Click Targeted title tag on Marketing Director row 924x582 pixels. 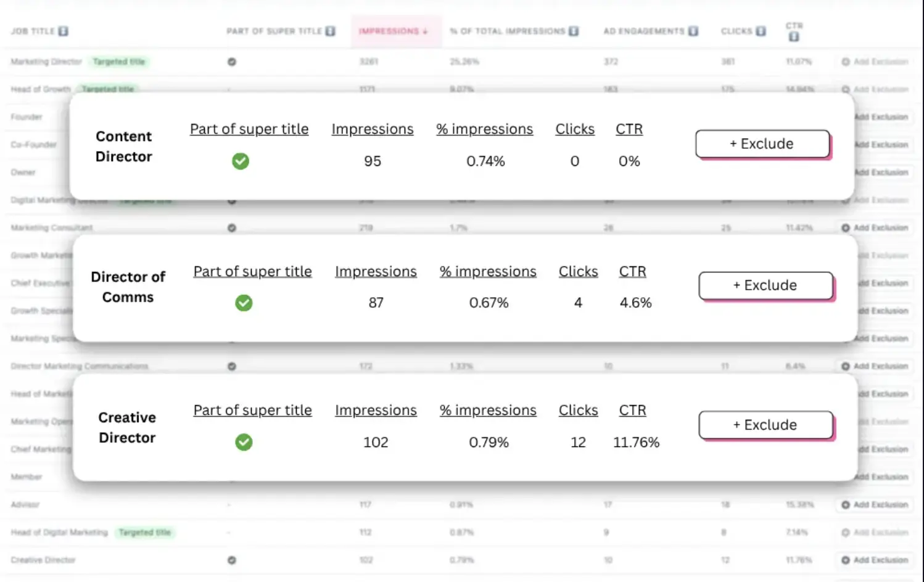click(119, 62)
